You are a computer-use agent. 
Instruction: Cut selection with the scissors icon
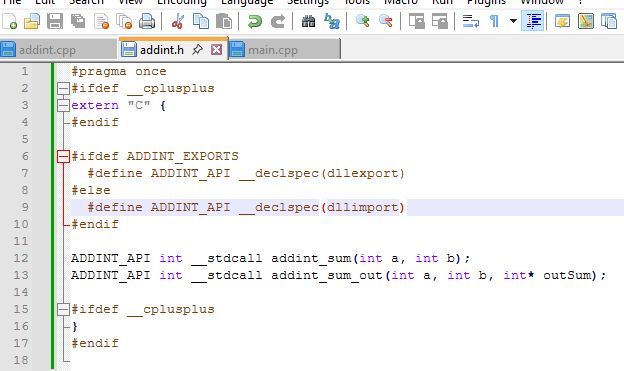tap(177, 21)
